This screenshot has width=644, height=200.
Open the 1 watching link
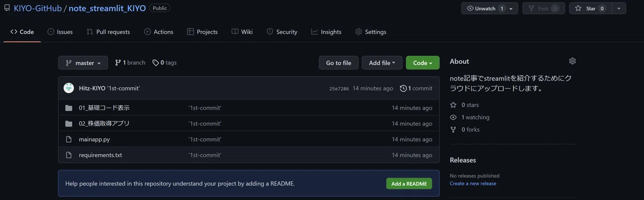(x=470, y=117)
